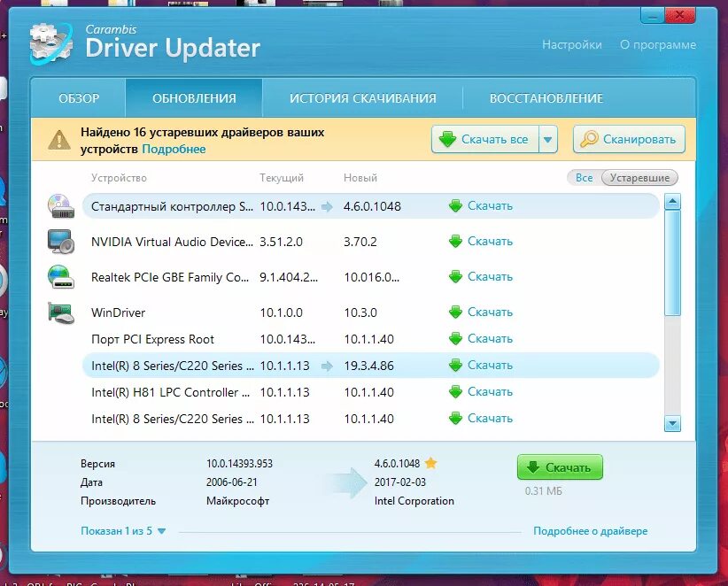Click the Устройство column header
This screenshot has height=586, width=728.
[119, 178]
